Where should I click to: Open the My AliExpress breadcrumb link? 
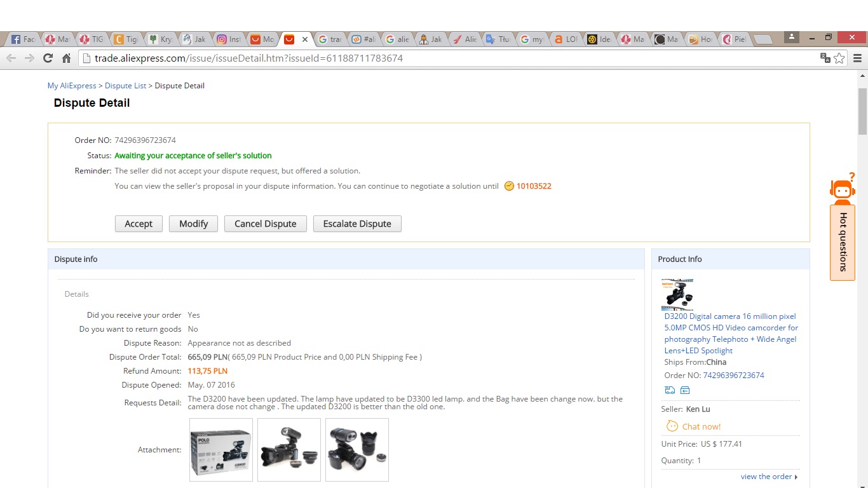point(72,86)
